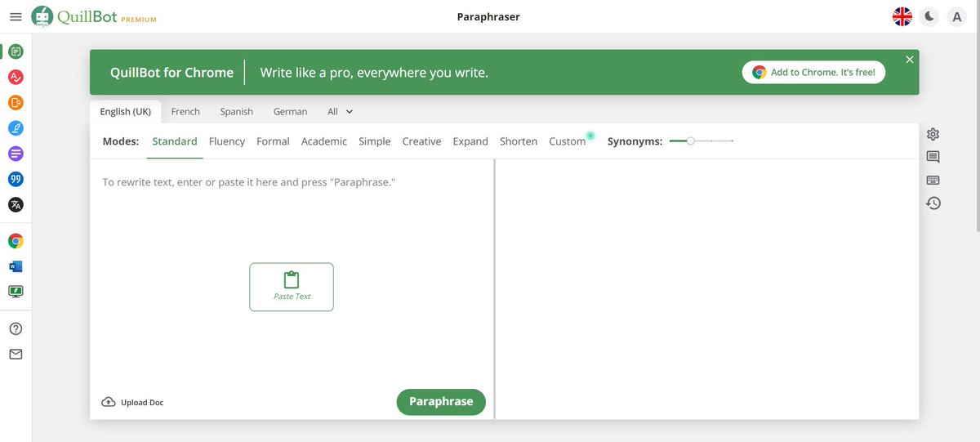Click the Upload Doc cloud icon

pos(109,402)
